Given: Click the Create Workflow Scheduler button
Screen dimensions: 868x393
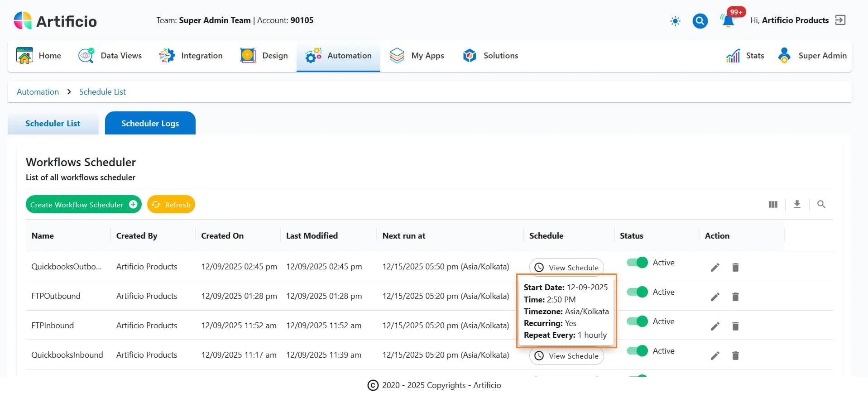Looking at the screenshot, I should point(83,205).
